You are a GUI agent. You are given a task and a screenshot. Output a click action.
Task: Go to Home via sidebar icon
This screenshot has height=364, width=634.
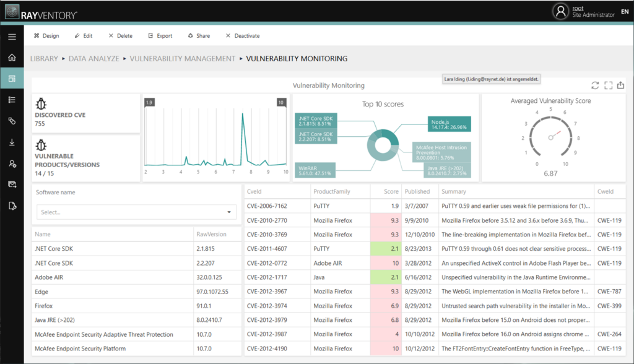(x=12, y=58)
